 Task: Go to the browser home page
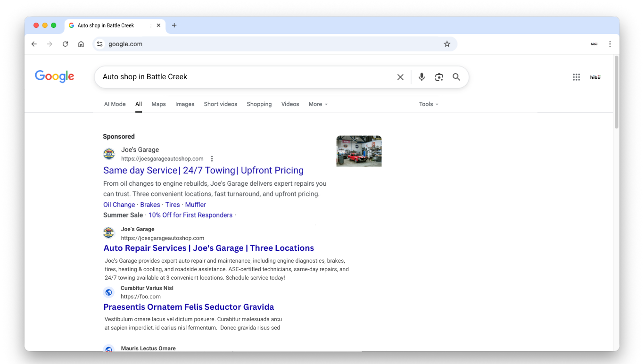(x=81, y=44)
